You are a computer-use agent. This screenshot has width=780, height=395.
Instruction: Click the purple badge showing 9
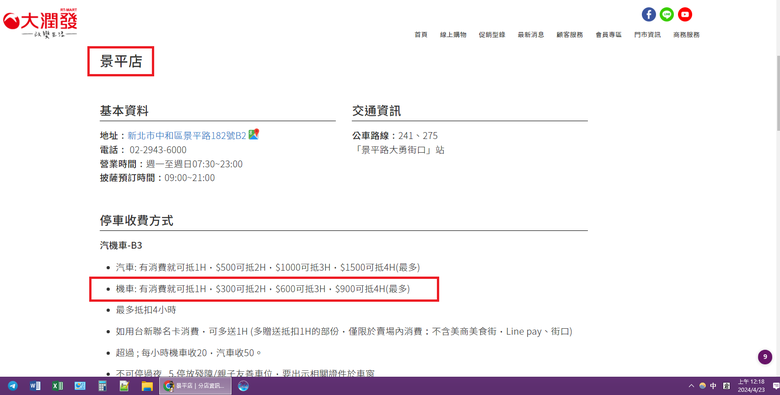765,357
